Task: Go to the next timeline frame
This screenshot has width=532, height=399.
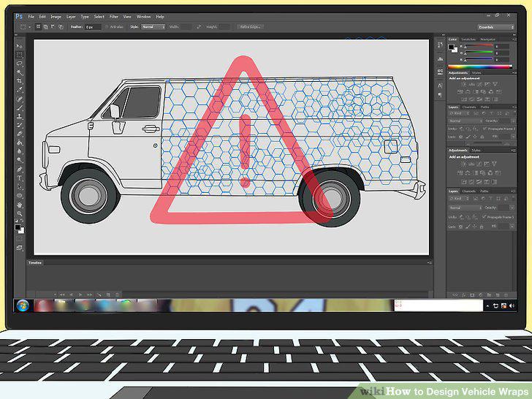Action: click(x=89, y=294)
